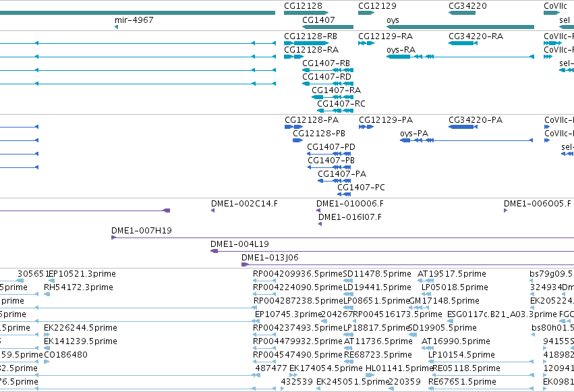Click EST AT11736.5prime

(378, 341)
